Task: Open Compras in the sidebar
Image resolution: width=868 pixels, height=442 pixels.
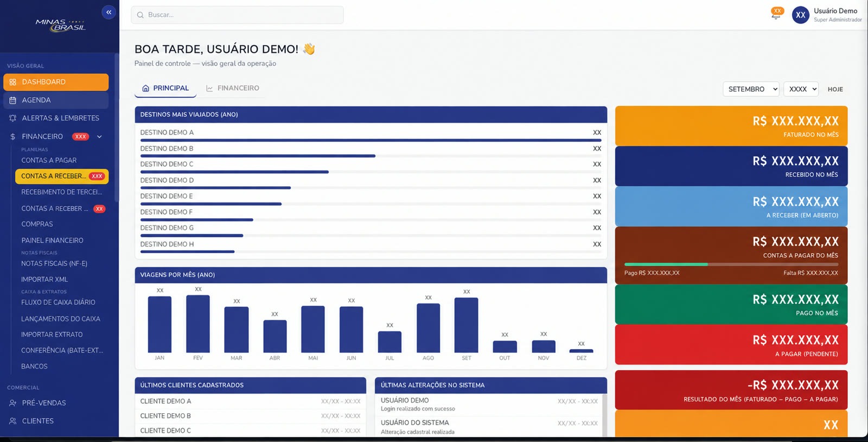Action: point(37,224)
